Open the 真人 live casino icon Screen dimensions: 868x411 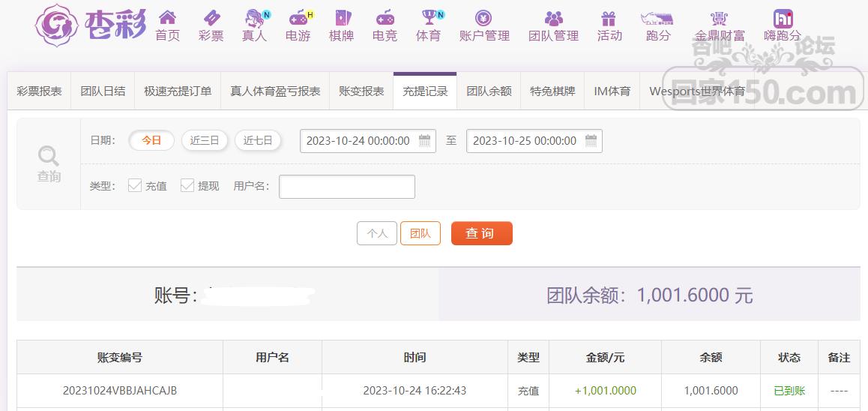pyautogui.click(x=255, y=17)
